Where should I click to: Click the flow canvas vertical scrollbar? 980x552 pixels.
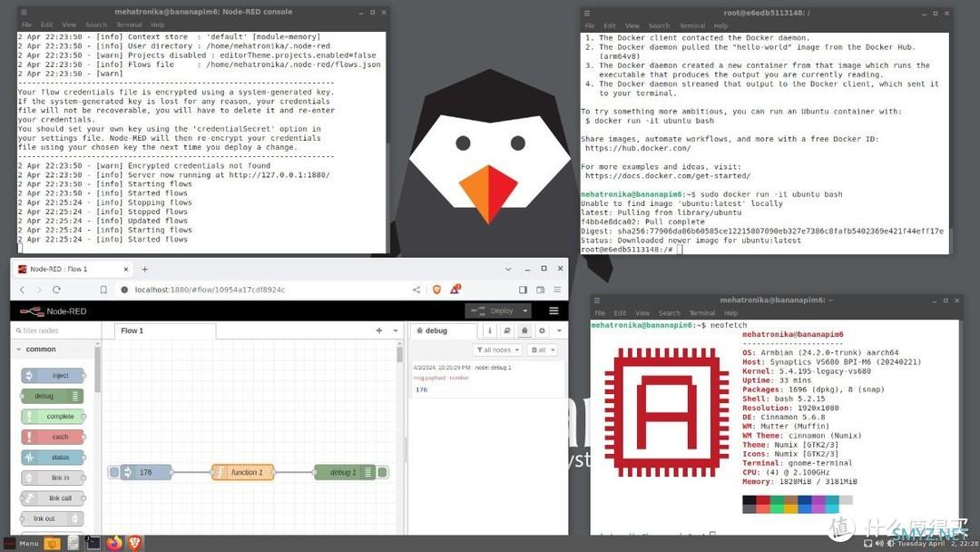tap(400, 354)
